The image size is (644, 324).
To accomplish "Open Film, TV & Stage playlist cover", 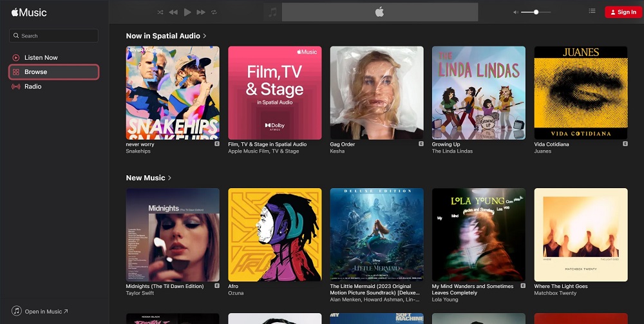I will (275, 93).
